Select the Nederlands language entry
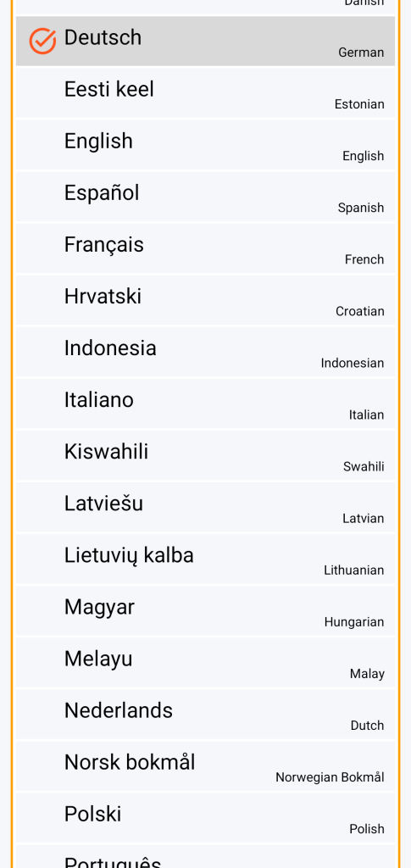 (x=205, y=714)
